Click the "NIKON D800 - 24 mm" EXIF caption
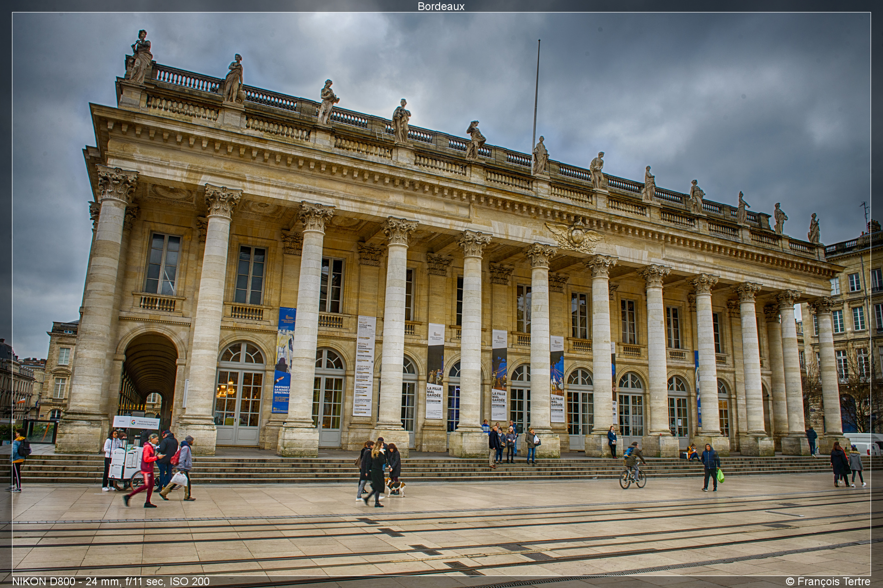Image resolution: width=883 pixels, height=588 pixels. [x=110, y=582]
